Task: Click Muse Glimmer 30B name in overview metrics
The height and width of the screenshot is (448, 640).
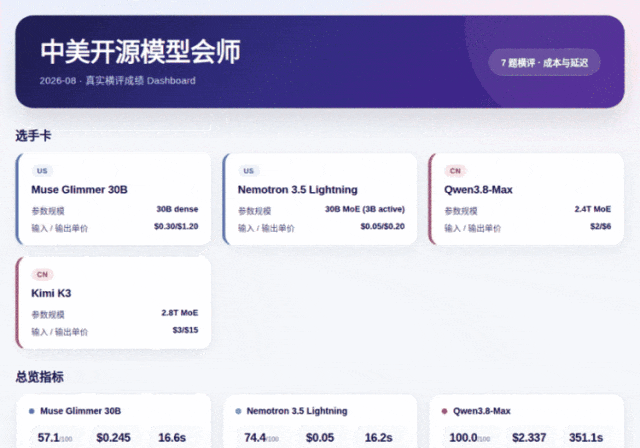Action: (x=80, y=411)
